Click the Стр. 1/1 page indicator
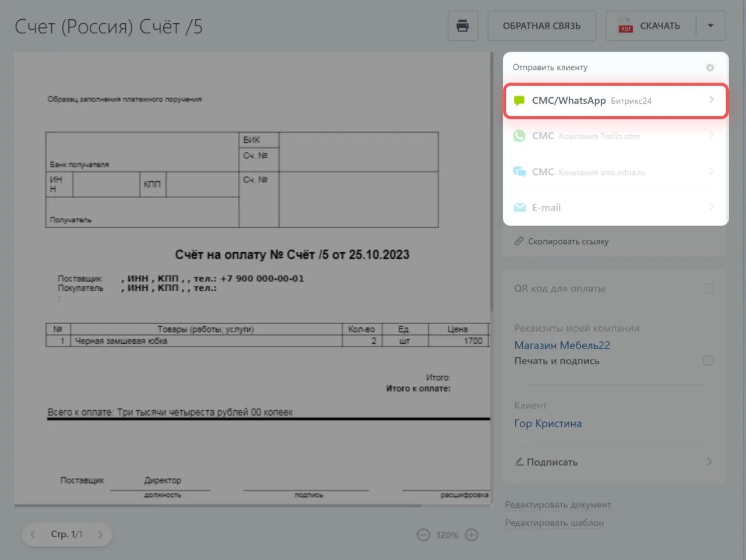The image size is (746, 560). pos(66,534)
